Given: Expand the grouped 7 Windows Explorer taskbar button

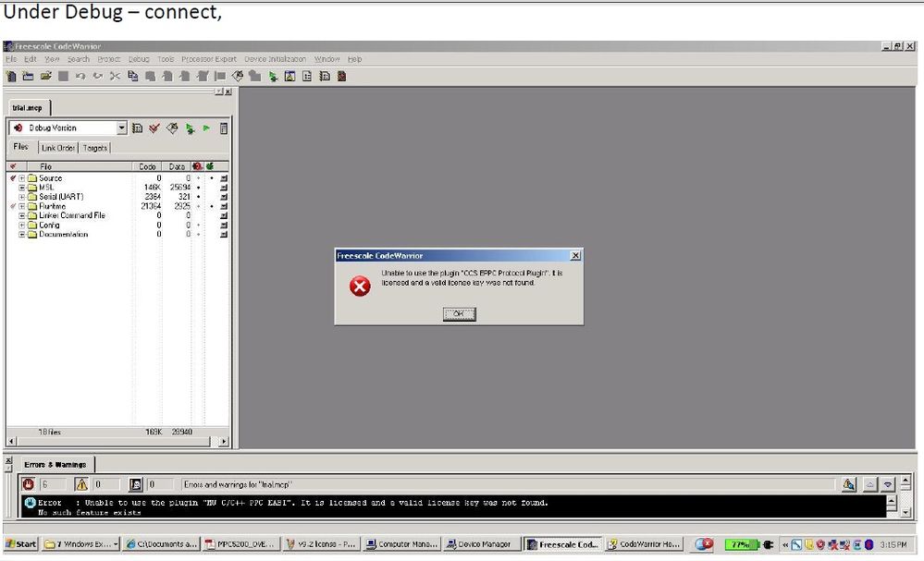Looking at the screenshot, I should 80,544.
